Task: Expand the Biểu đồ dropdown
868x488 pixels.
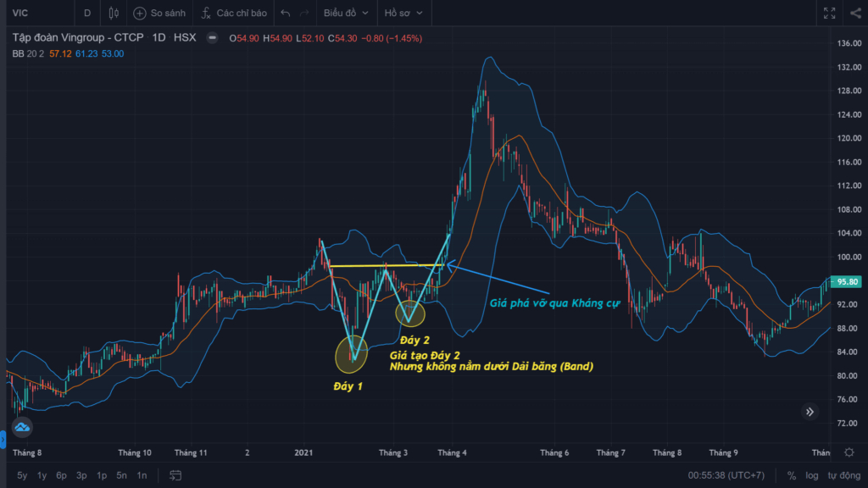Action: (346, 13)
